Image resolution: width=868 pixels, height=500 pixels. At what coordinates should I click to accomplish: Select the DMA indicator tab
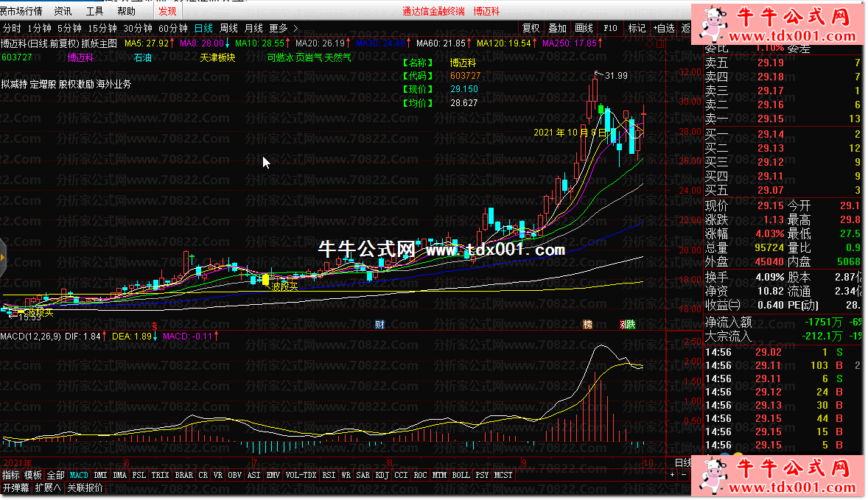[x=119, y=475]
